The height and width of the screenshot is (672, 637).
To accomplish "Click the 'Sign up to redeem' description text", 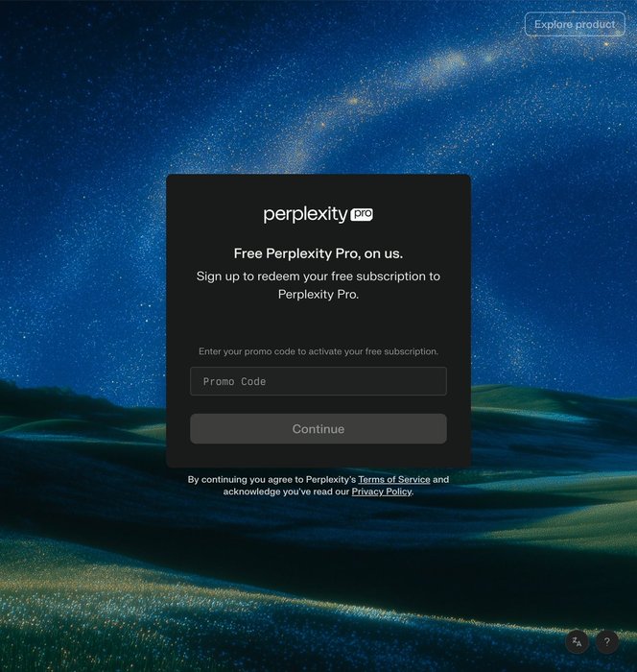I will tap(318, 285).
